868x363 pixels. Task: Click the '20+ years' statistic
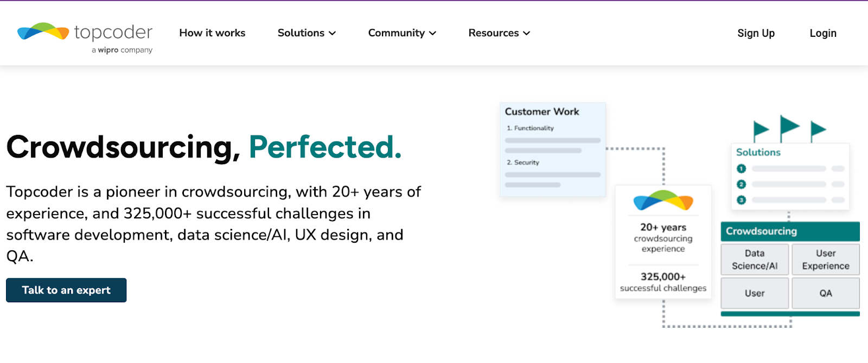point(663,227)
